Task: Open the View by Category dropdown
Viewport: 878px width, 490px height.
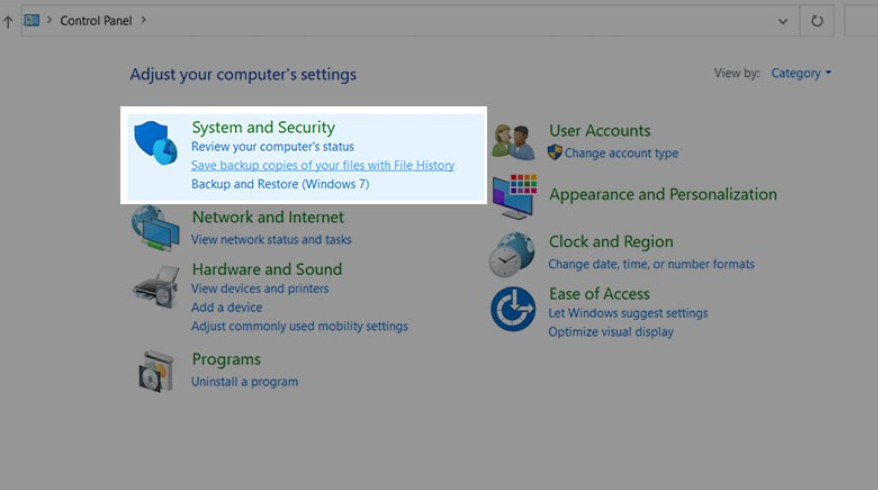Action: point(801,73)
